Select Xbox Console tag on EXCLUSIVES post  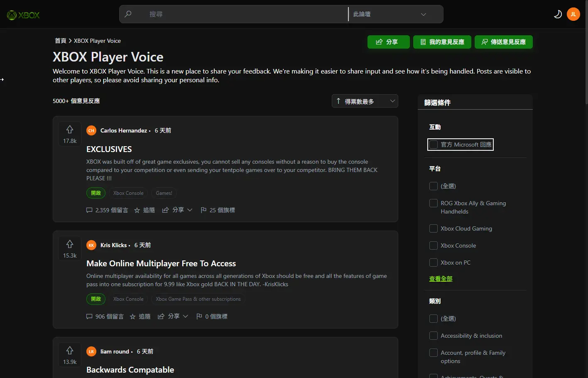tap(128, 193)
